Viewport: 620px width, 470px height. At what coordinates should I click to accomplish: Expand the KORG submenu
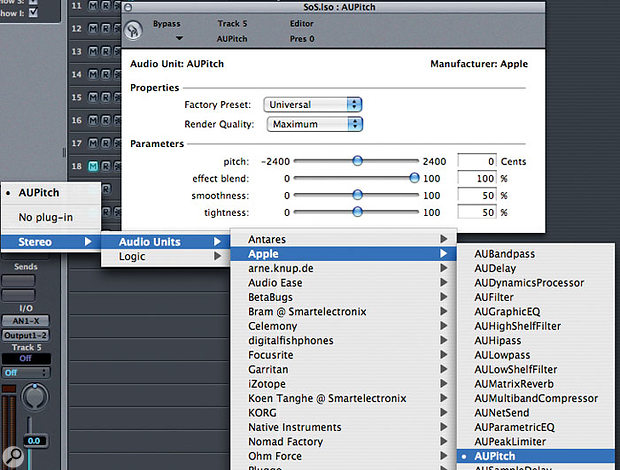pos(343,413)
